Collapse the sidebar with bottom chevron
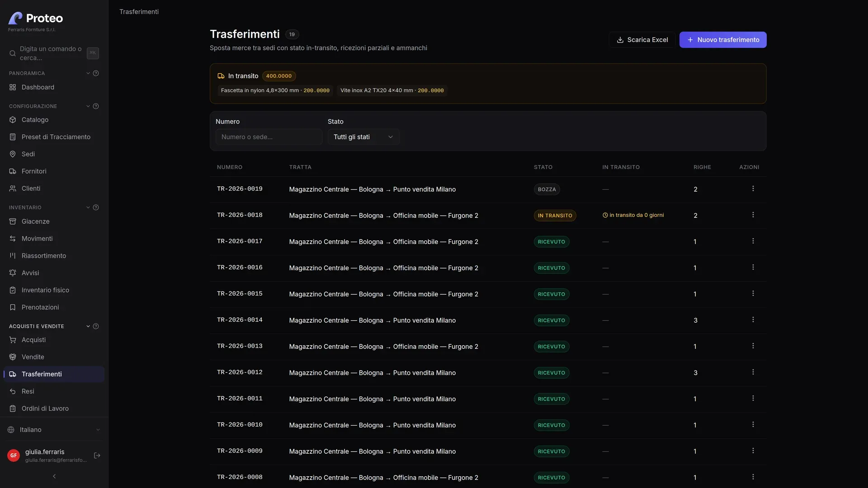This screenshot has width=868, height=488. [x=54, y=476]
